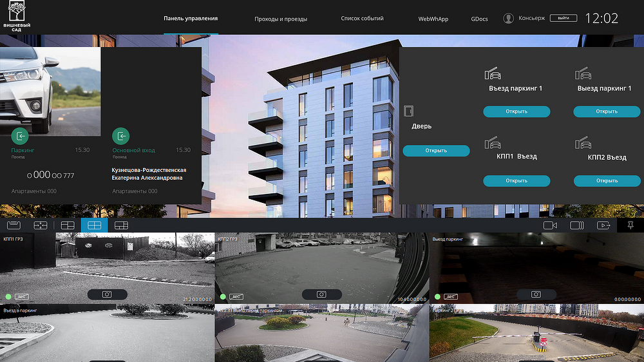Open bottom-right barrier gate camera feed

click(x=536, y=333)
